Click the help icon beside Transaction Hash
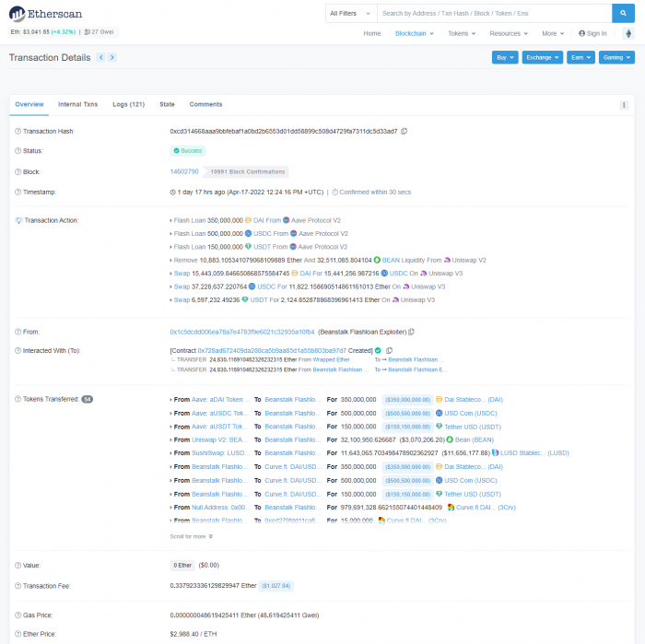 click(18, 132)
